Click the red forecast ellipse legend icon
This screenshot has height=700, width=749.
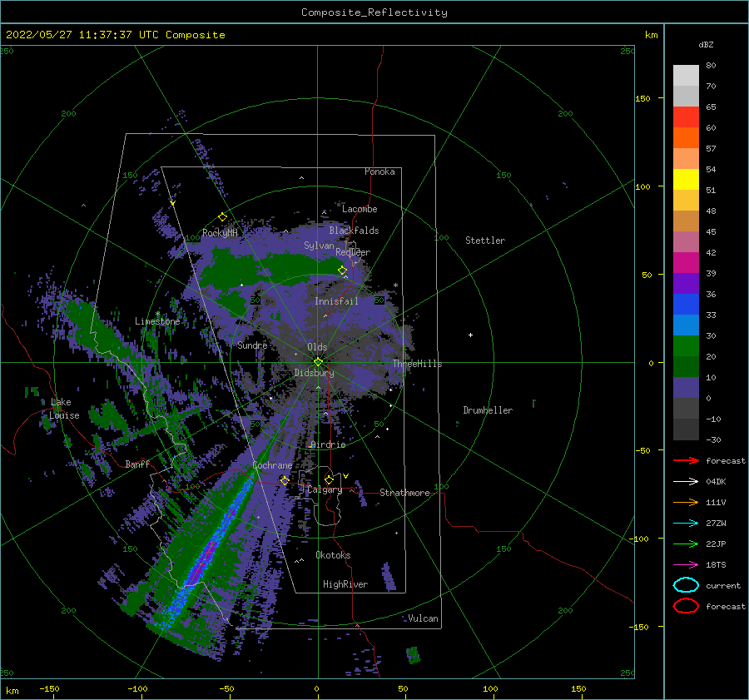pyautogui.click(x=686, y=606)
